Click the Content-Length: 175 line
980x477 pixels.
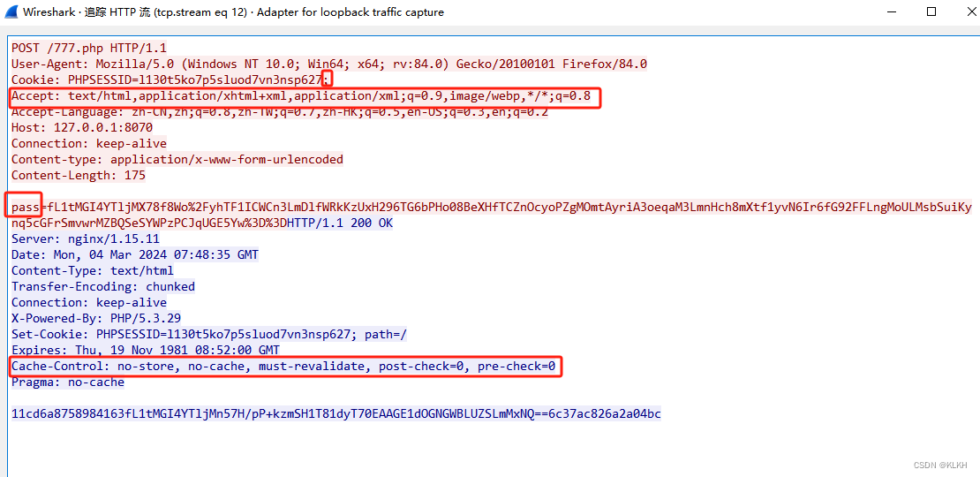[79, 176]
